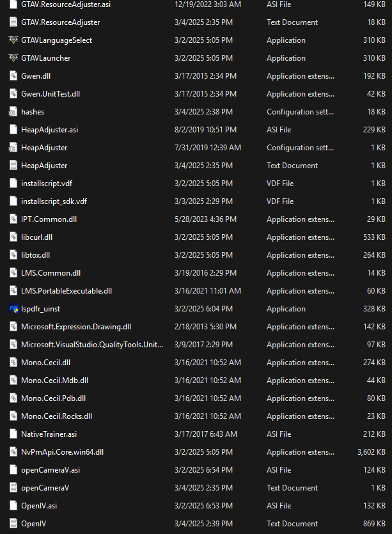
Task: Click the OpenIV.asi file icon
Action: [13, 506]
